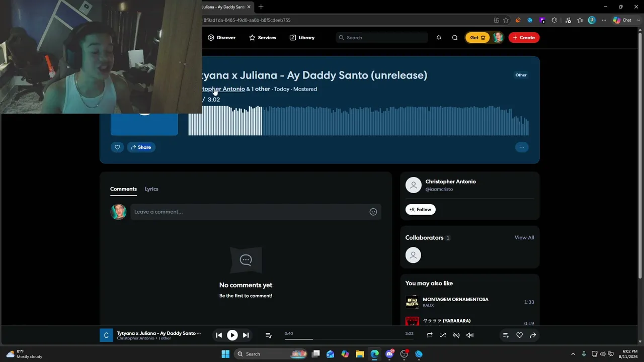Share the track from the player bar
The image size is (644, 362).
(533, 335)
